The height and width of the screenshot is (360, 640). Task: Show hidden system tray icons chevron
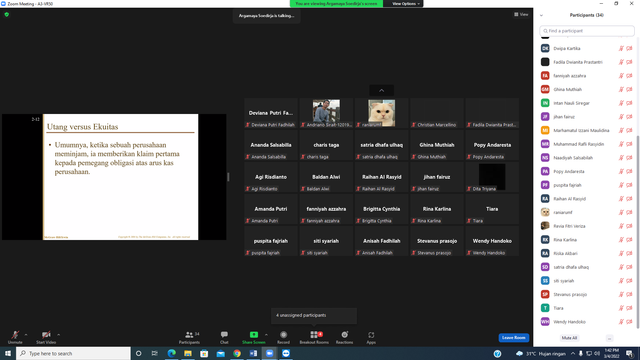tap(572, 353)
